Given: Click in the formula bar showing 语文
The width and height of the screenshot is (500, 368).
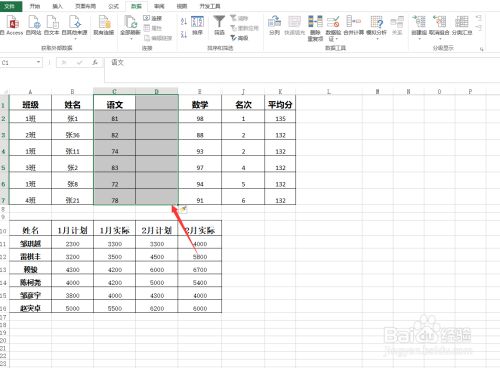Looking at the screenshot, I should [x=302, y=69].
